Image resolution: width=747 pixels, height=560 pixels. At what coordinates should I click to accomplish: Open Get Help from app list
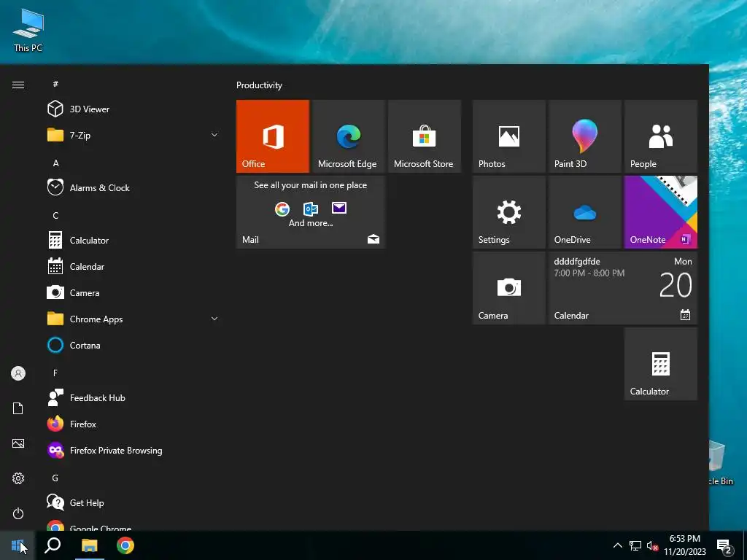coord(133,503)
